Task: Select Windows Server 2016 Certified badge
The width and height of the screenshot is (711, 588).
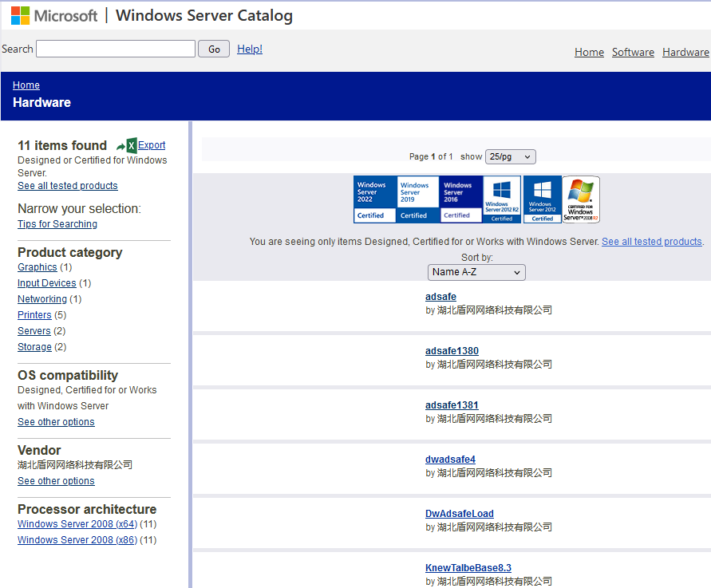Action: tap(461, 199)
